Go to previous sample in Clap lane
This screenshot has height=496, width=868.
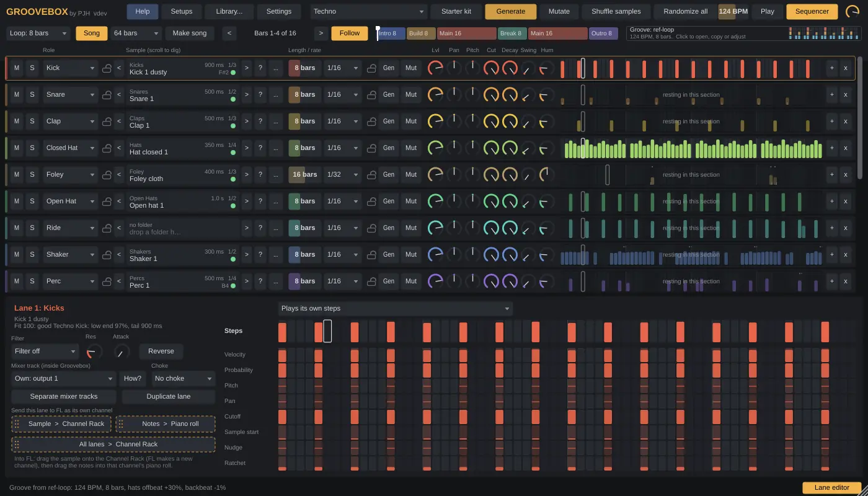[x=119, y=122]
